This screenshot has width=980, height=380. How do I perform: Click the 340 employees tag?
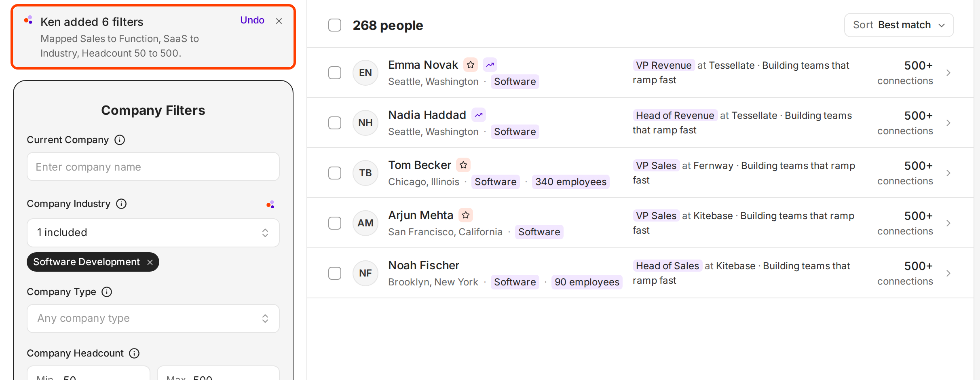point(571,182)
